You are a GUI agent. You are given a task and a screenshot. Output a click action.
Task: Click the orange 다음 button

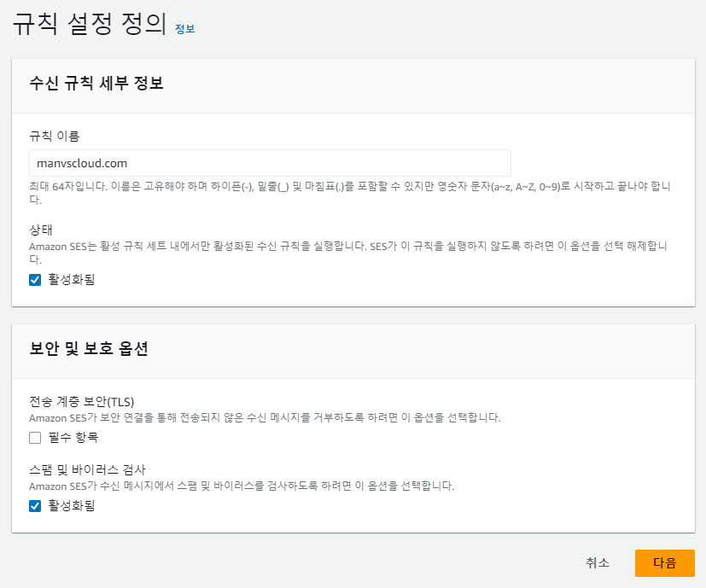664,563
